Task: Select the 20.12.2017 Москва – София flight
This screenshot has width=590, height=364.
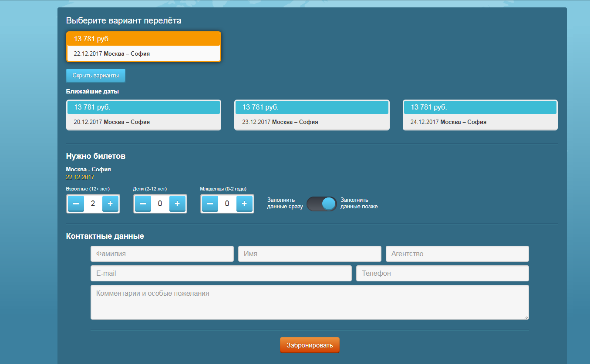Action: coord(143,115)
